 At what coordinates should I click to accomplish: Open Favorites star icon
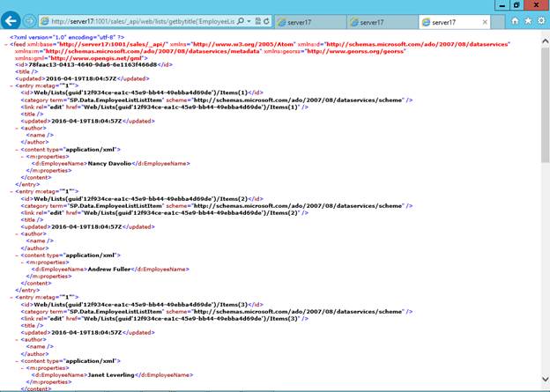coord(528,21)
